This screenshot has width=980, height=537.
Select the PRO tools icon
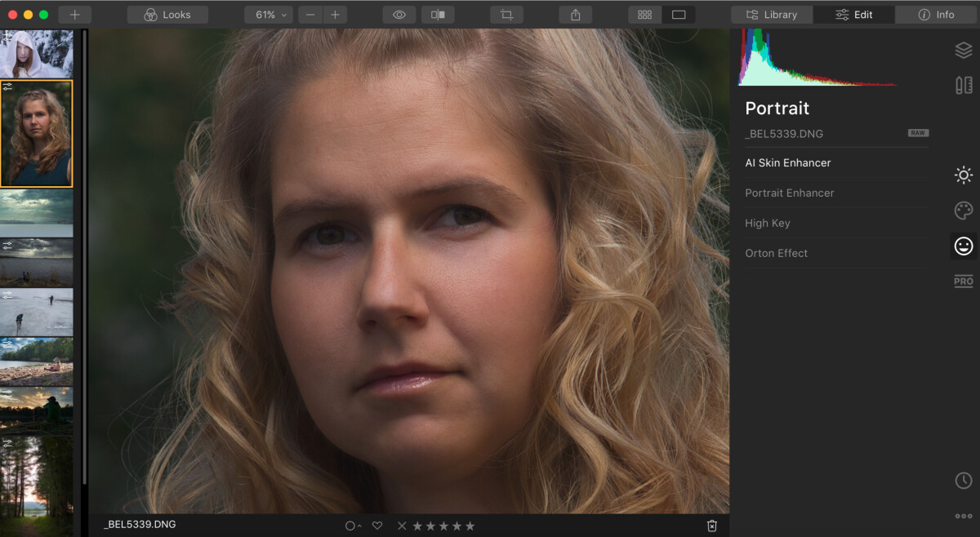(964, 281)
